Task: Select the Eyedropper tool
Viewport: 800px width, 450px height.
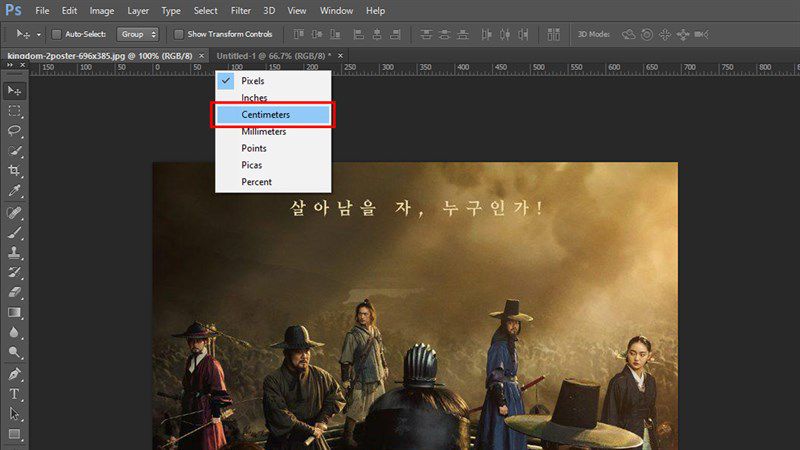Action: click(14, 191)
